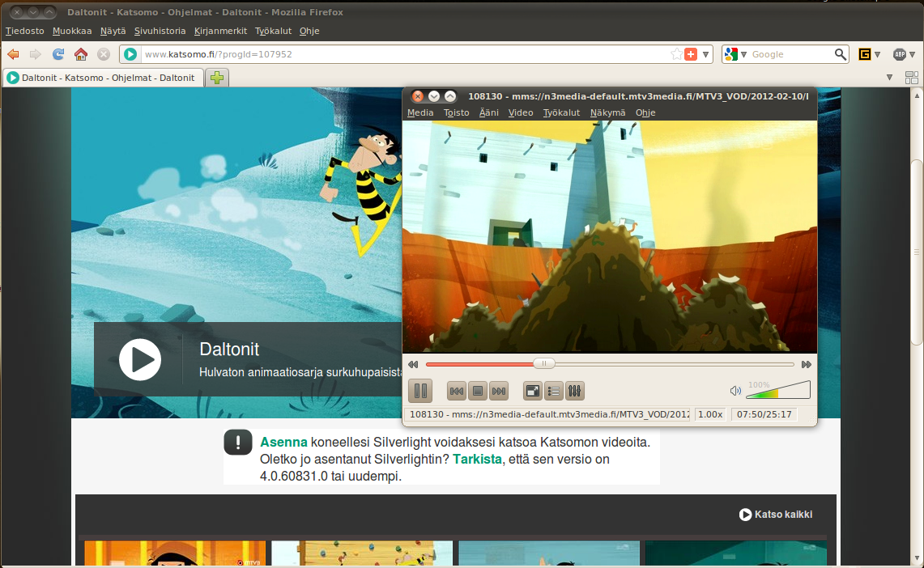Pause the VLC video playback
Screen dimensions: 924x568
419,392
